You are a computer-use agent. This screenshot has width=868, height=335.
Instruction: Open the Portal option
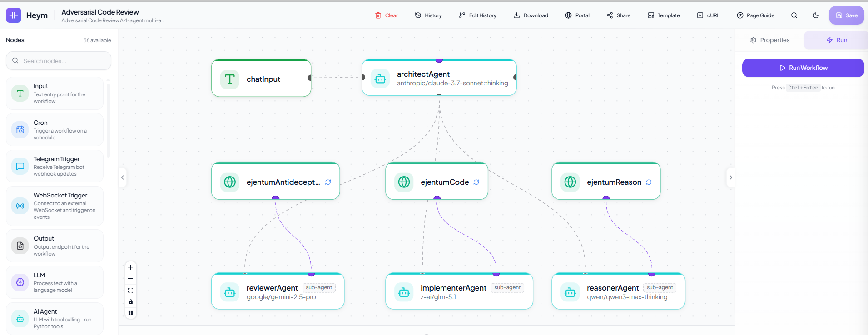[577, 15]
